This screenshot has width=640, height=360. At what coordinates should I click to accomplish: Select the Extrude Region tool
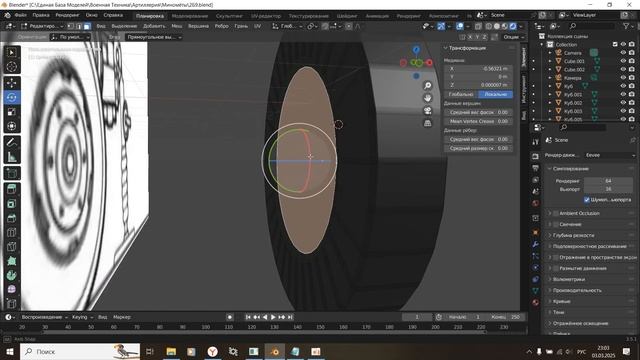coord(11,189)
